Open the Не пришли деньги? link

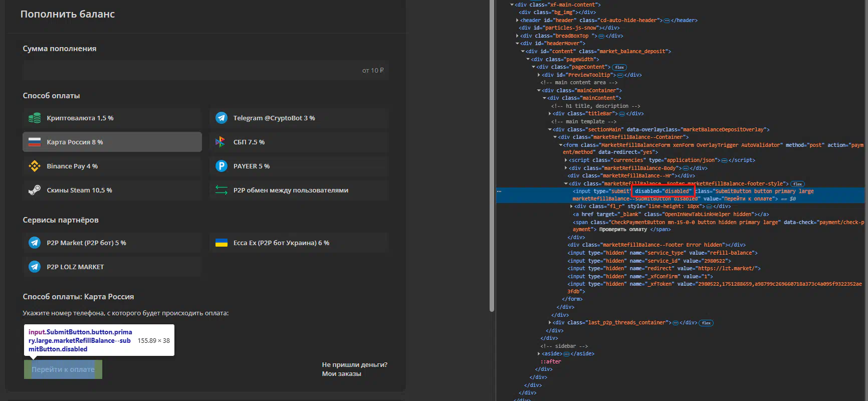click(354, 365)
